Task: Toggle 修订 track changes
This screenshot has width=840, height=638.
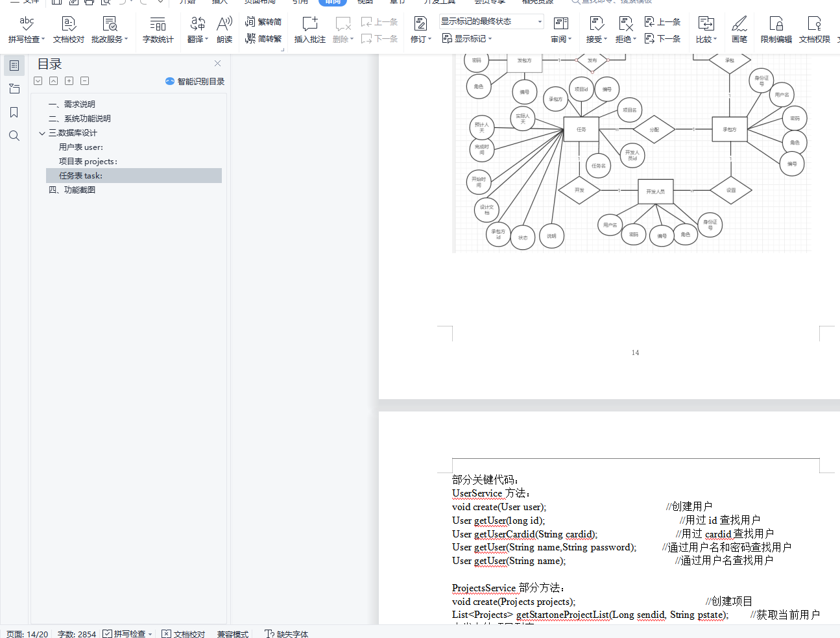Action: (x=421, y=30)
